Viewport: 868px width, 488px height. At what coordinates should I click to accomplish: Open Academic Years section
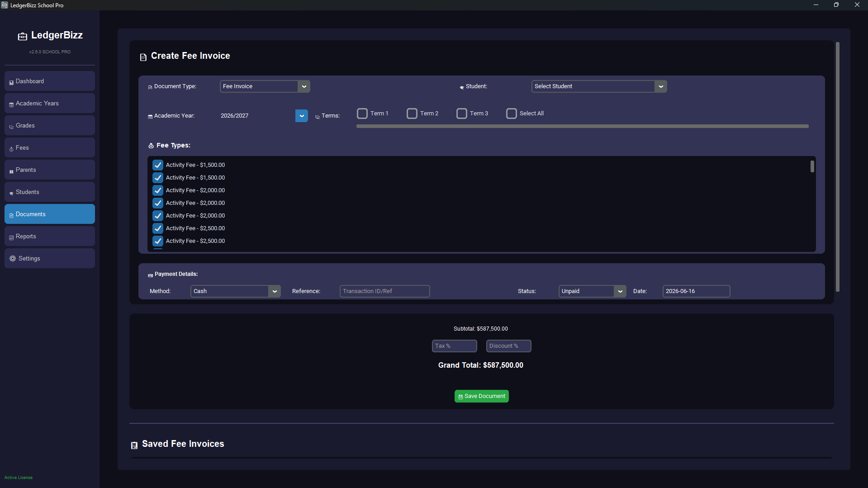point(50,103)
